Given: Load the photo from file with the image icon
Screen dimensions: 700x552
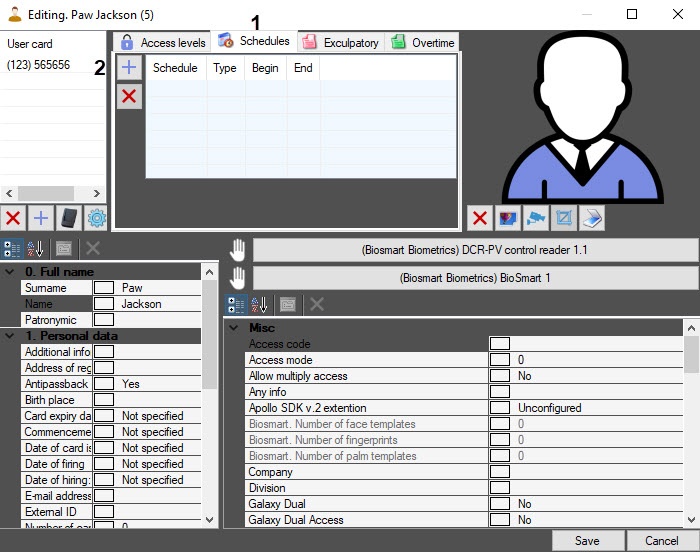Looking at the screenshot, I should point(508,218).
